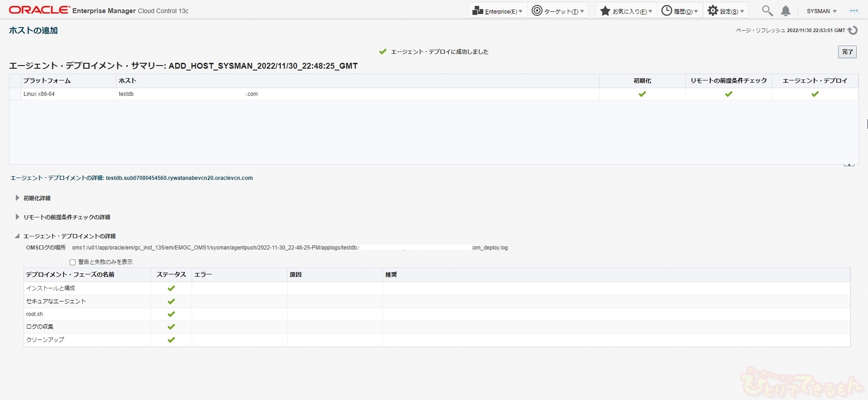Open the ターゲット menu
The width and height of the screenshot is (868, 400).
tap(558, 11)
